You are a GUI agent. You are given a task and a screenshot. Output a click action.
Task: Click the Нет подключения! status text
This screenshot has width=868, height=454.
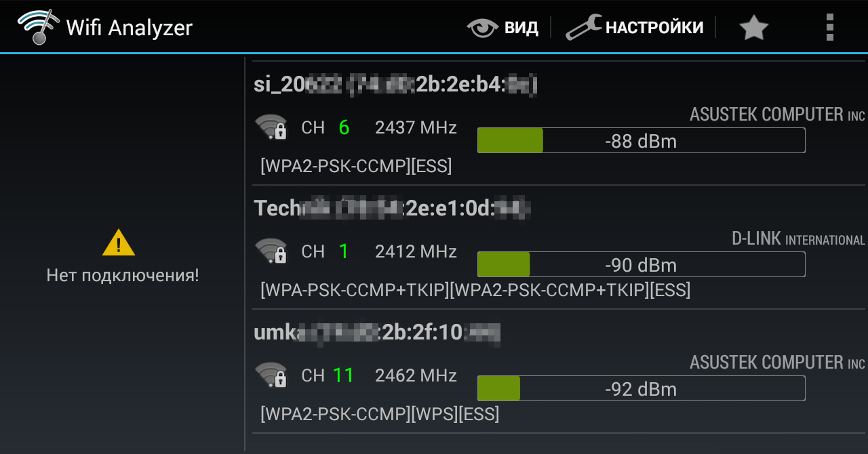[123, 275]
